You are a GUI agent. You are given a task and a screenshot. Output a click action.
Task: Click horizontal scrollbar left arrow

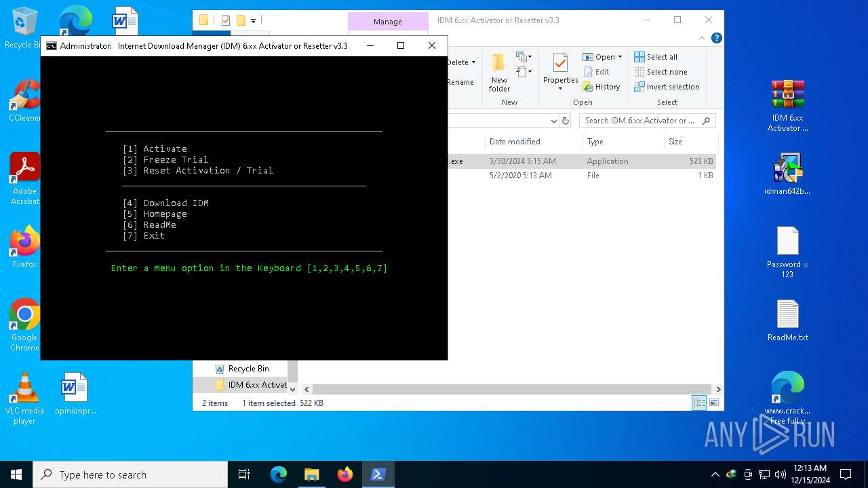point(307,389)
